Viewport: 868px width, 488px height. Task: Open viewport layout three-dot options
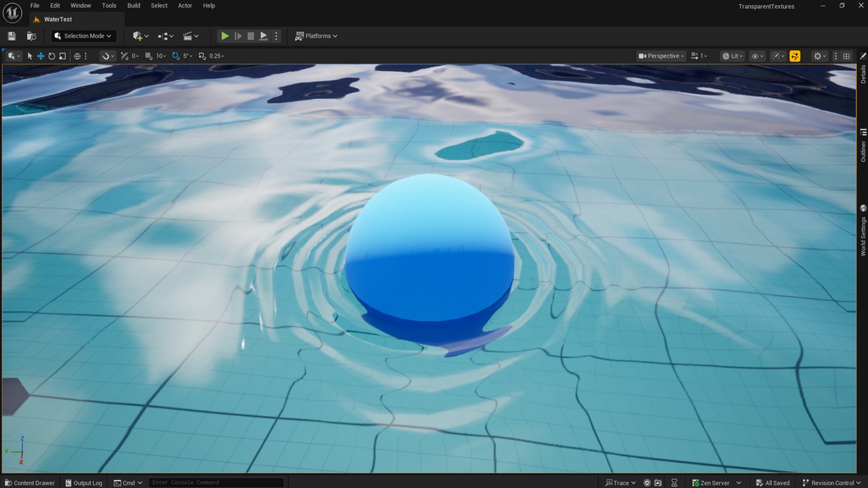click(x=835, y=56)
